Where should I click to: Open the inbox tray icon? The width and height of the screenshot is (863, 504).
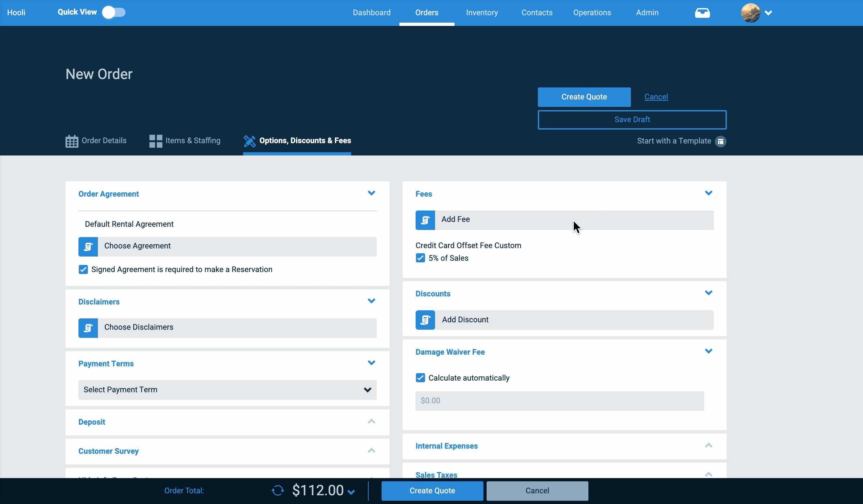click(x=702, y=13)
